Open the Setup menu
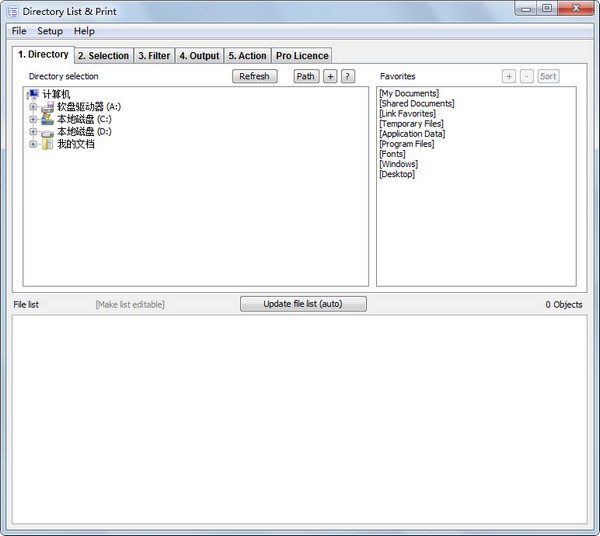This screenshot has height=536, width=600. tap(50, 31)
